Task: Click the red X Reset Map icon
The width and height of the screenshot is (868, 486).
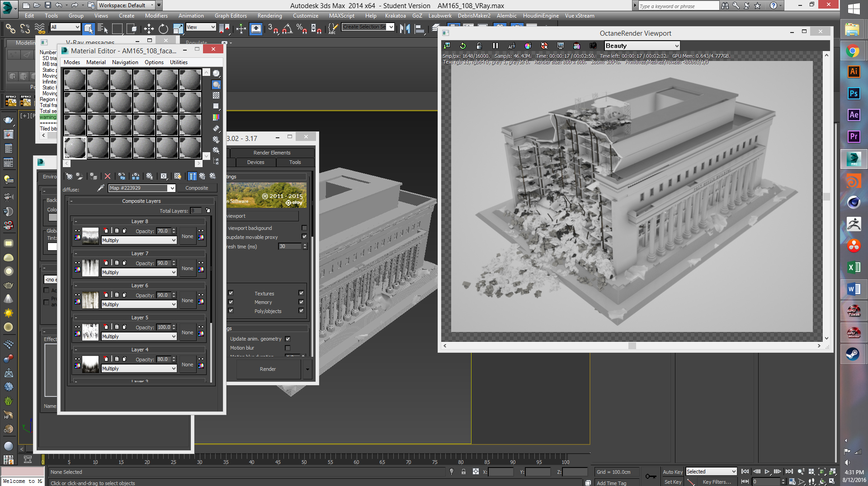Action: point(108,176)
